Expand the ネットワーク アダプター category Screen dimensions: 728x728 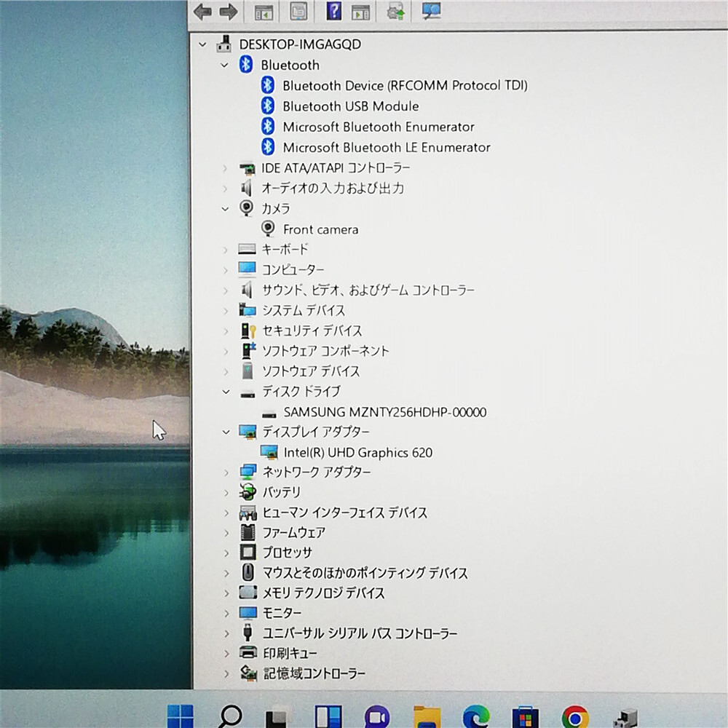point(226,472)
